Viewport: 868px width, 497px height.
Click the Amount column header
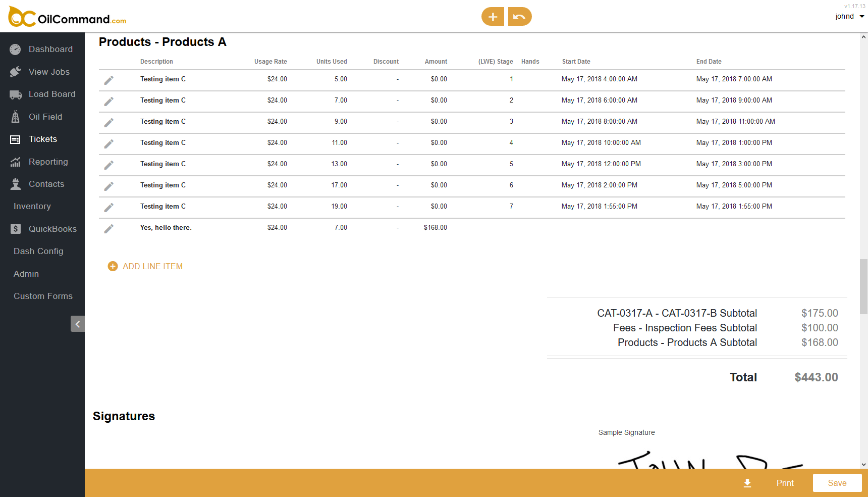coord(436,62)
